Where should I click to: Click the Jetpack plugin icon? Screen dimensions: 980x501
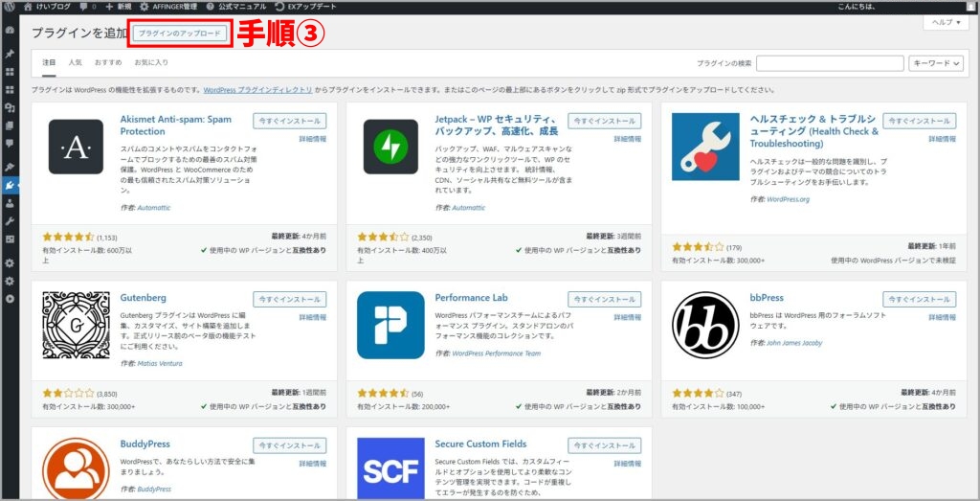coord(390,147)
